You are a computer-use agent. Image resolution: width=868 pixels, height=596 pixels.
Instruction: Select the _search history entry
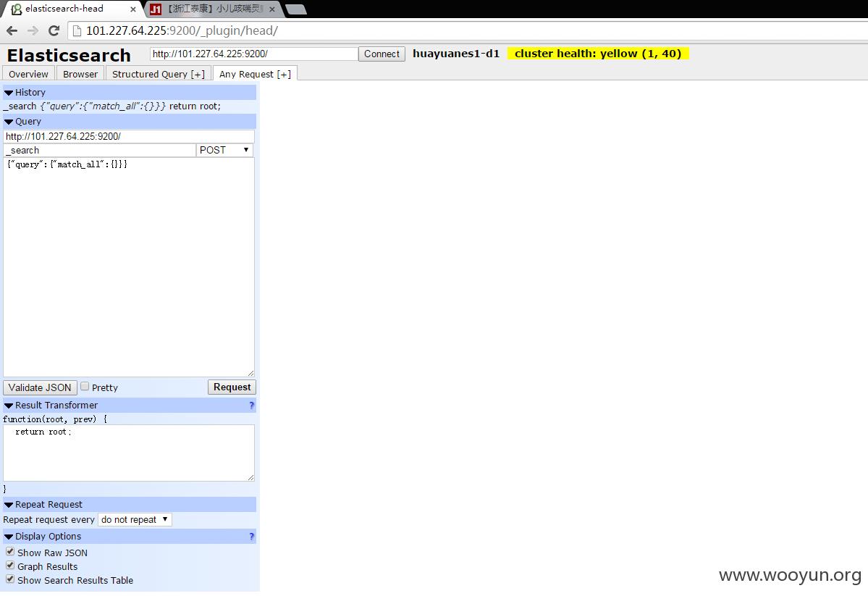[x=111, y=106]
